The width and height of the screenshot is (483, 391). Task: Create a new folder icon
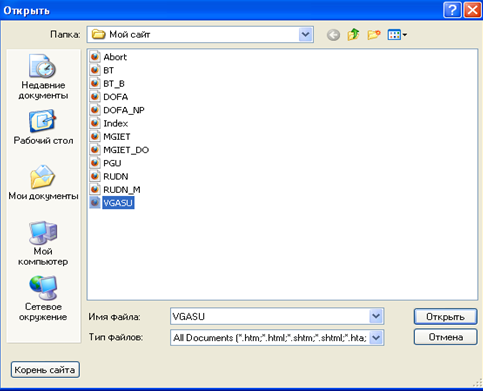coord(374,35)
